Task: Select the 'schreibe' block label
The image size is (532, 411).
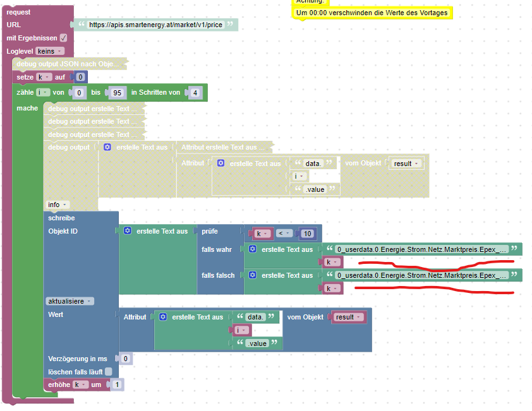Action: (61, 218)
